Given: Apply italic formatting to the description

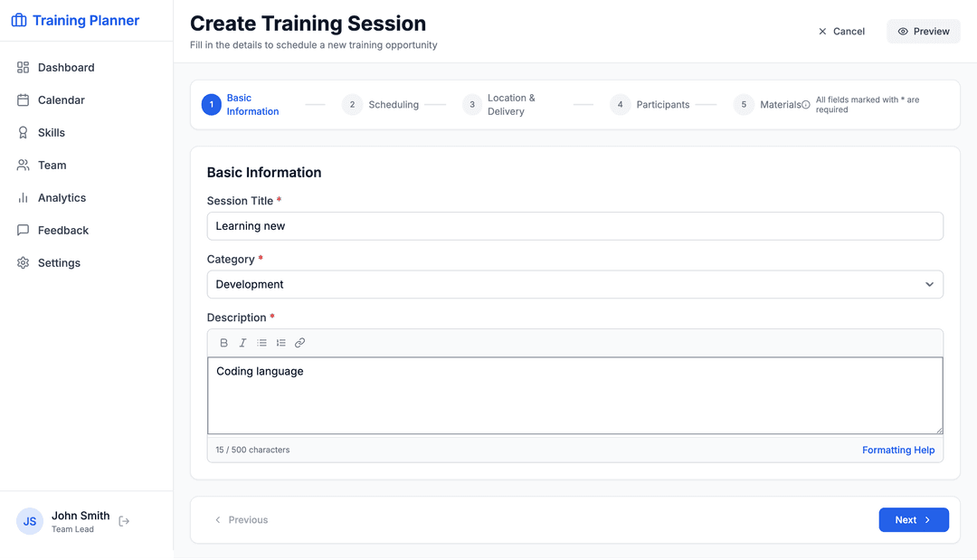Looking at the screenshot, I should pyautogui.click(x=242, y=342).
